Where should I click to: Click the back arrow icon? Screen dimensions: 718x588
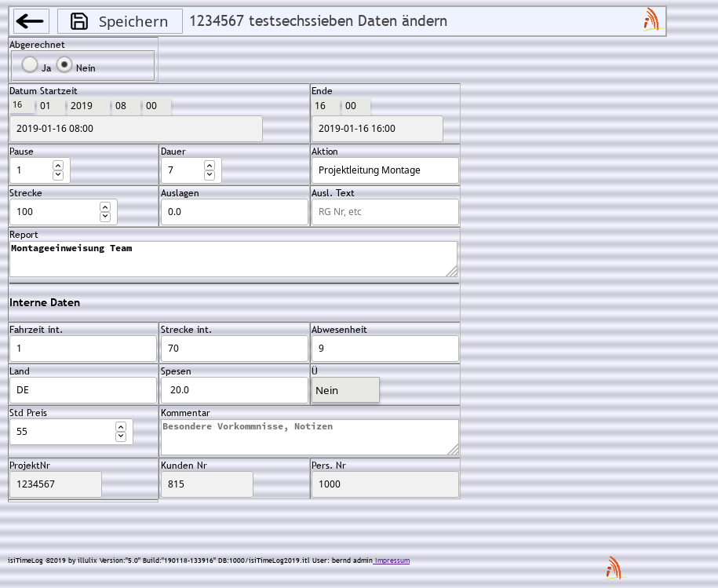(30, 21)
